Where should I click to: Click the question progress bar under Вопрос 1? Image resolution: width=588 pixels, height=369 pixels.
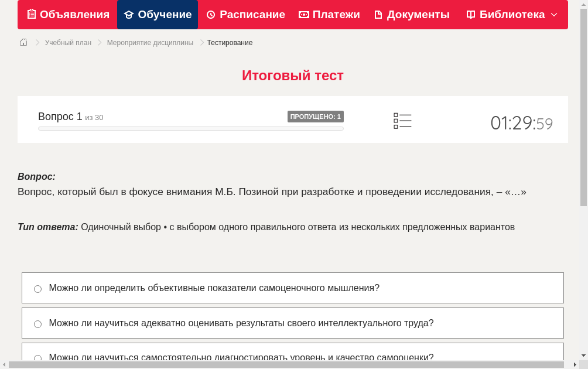(190, 128)
